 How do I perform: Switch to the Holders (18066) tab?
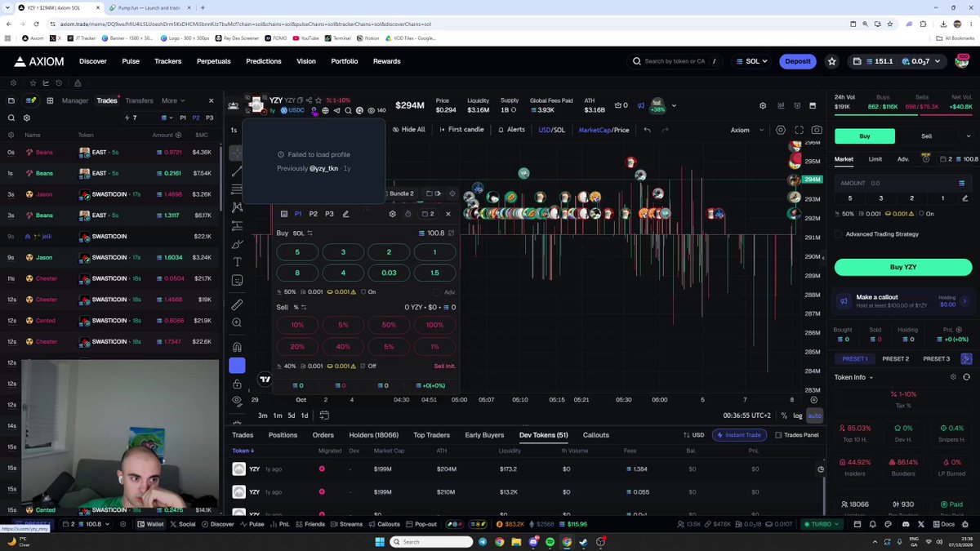pos(374,435)
